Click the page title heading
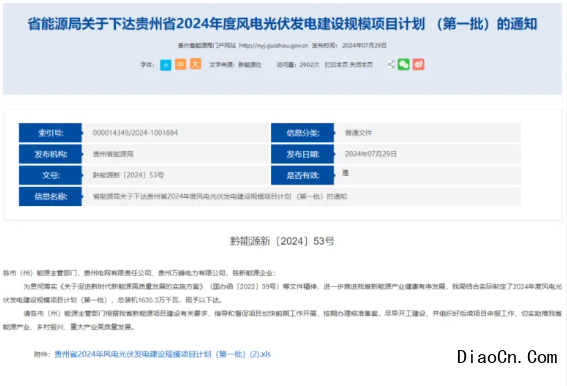The height and width of the screenshot is (386, 567). pos(282,24)
